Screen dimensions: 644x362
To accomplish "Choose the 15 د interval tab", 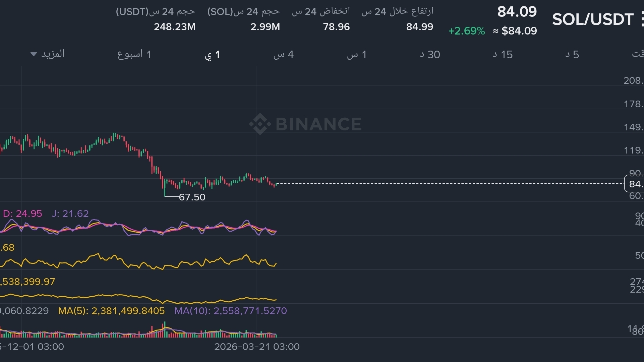I will click(x=503, y=55).
